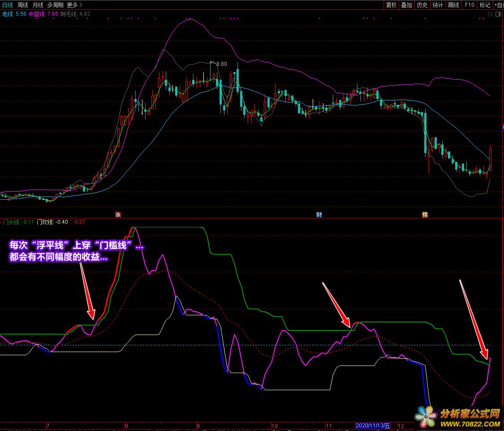Click month 8 on the time axis
Image resolution: width=504 pixels, height=431 pixels.
click(x=126, y=426)
